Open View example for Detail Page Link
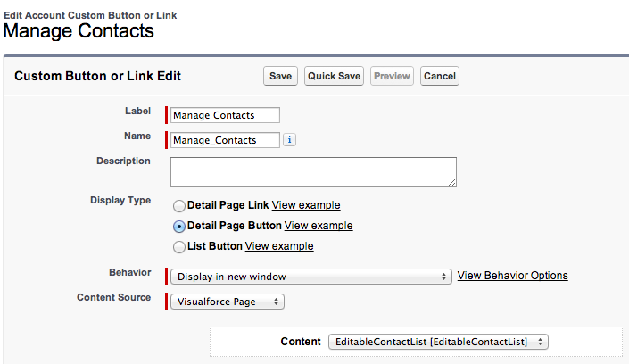Viewport: 629px width, 364px height. coord(306,205)
